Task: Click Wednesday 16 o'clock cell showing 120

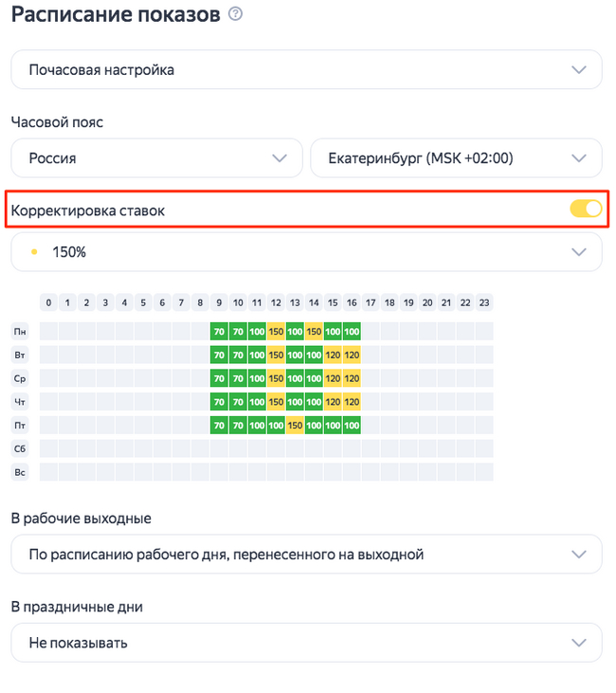Action: point(352,378)
